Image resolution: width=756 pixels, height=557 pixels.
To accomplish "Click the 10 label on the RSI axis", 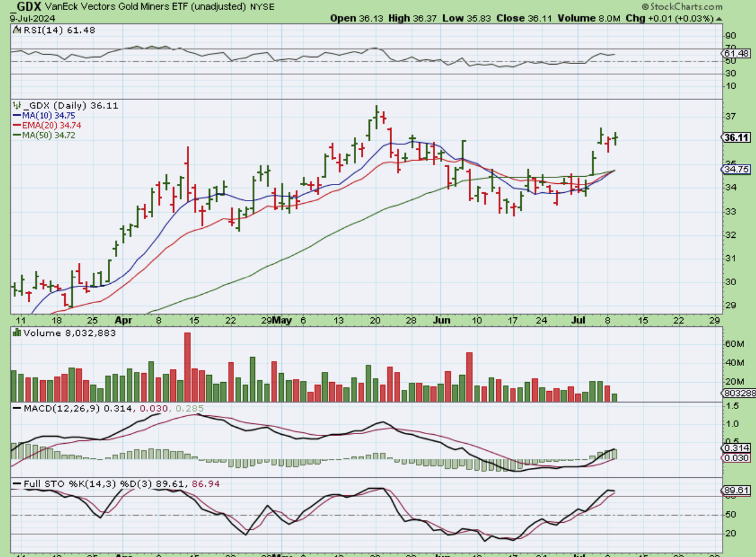I will [730, 86].
